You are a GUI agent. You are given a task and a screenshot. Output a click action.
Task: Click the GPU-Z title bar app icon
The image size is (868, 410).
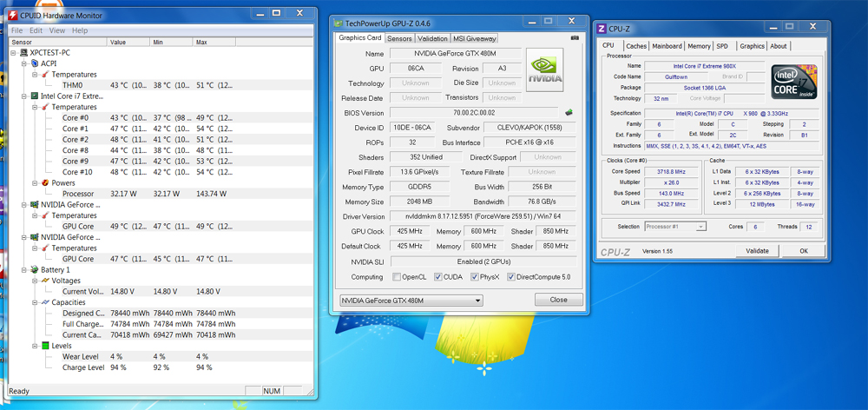point(339,23)
